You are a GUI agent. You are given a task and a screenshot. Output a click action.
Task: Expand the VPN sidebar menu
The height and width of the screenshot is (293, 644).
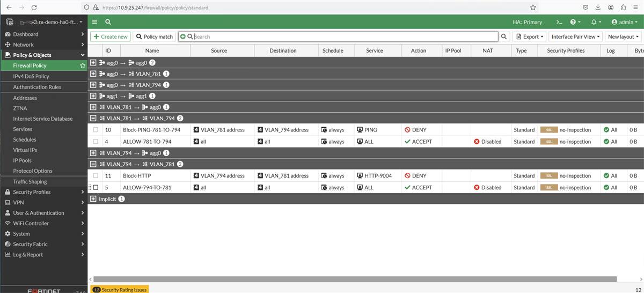(x=43, y=202)
